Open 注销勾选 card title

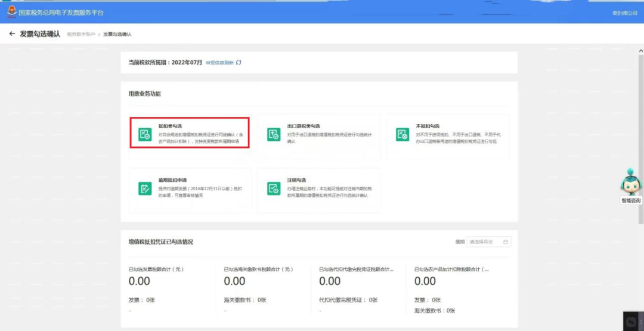296,180
